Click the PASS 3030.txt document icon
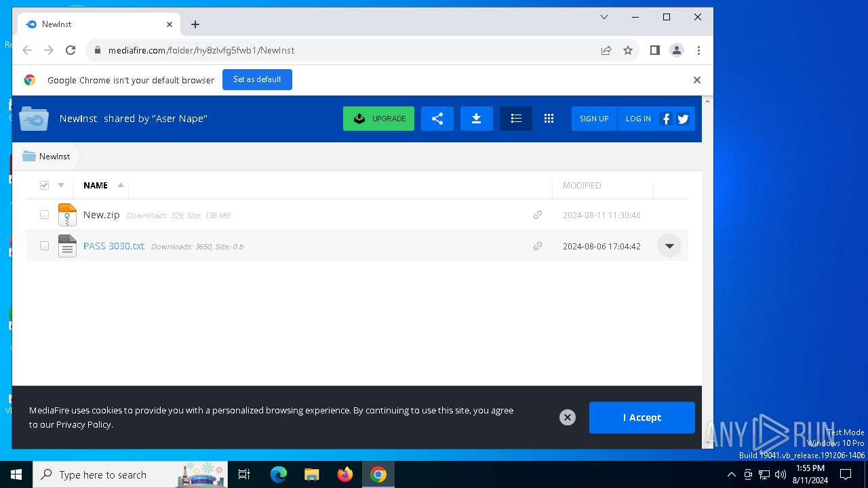Viewport: 868px width, 488px height. point(67,246)
